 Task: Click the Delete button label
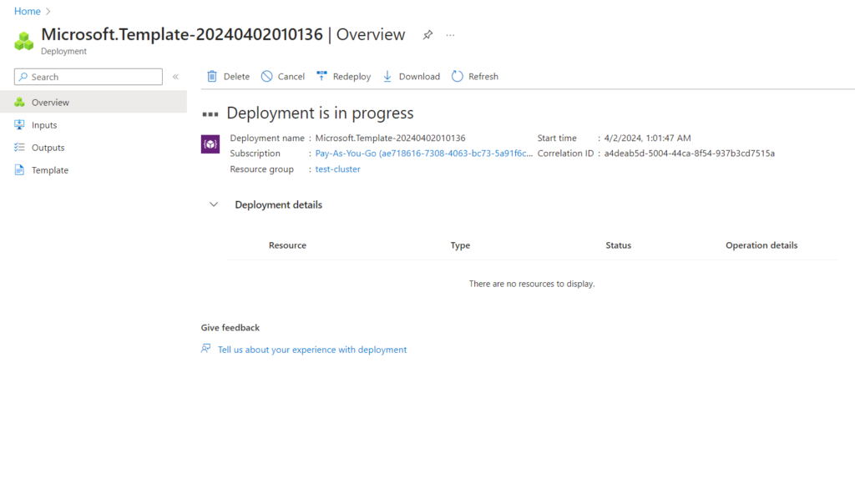[x=236, y=76]
